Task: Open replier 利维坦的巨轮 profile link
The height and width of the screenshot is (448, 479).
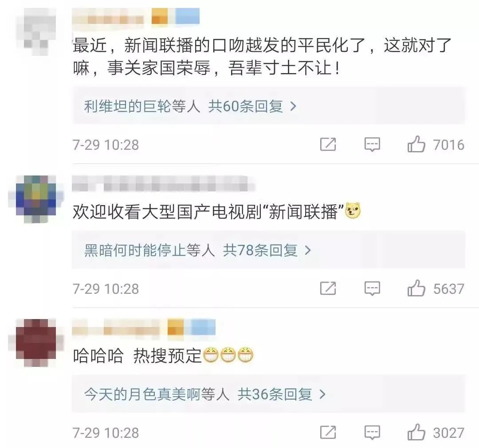Action: click(127, 106)
